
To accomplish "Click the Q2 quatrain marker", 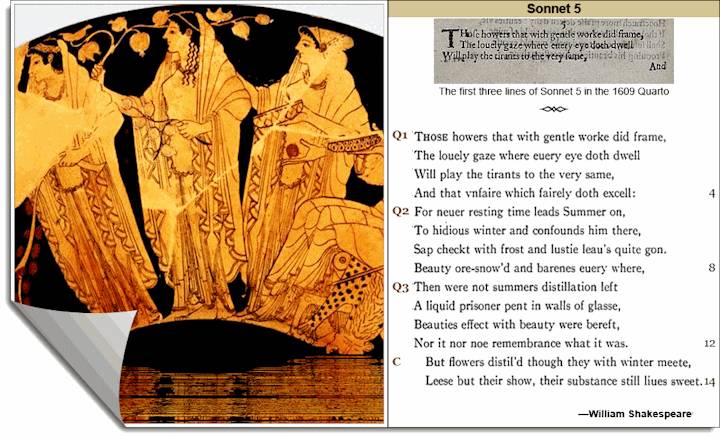I will 400,211.
